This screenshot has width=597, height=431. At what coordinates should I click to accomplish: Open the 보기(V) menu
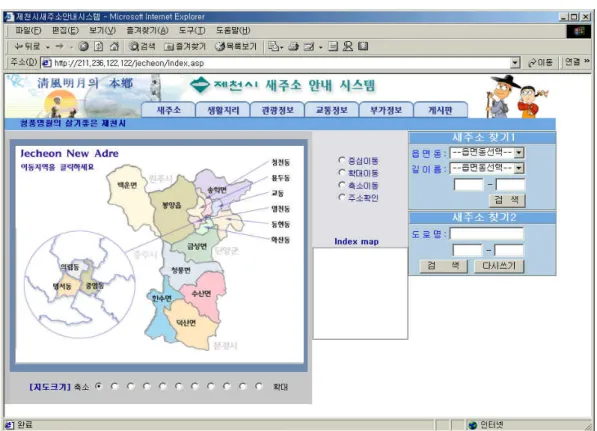pyautogui.click(x=102, y=30)
